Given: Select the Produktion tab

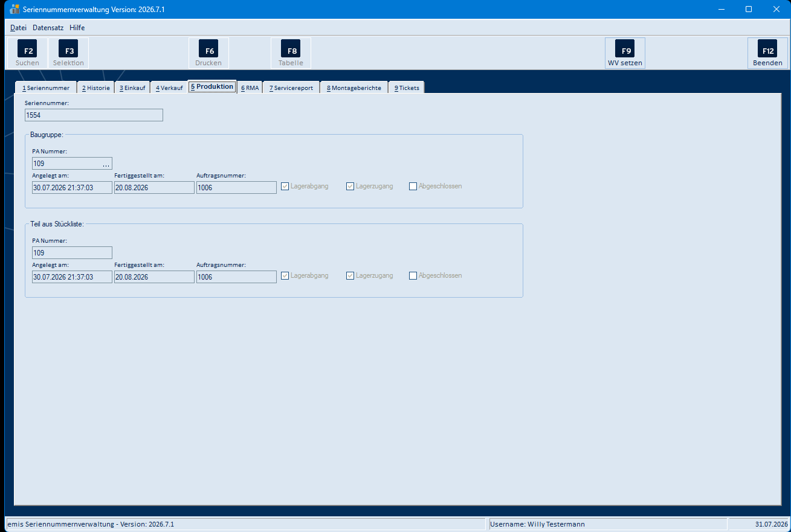Looking at the screenshot, I should (212, 87).
